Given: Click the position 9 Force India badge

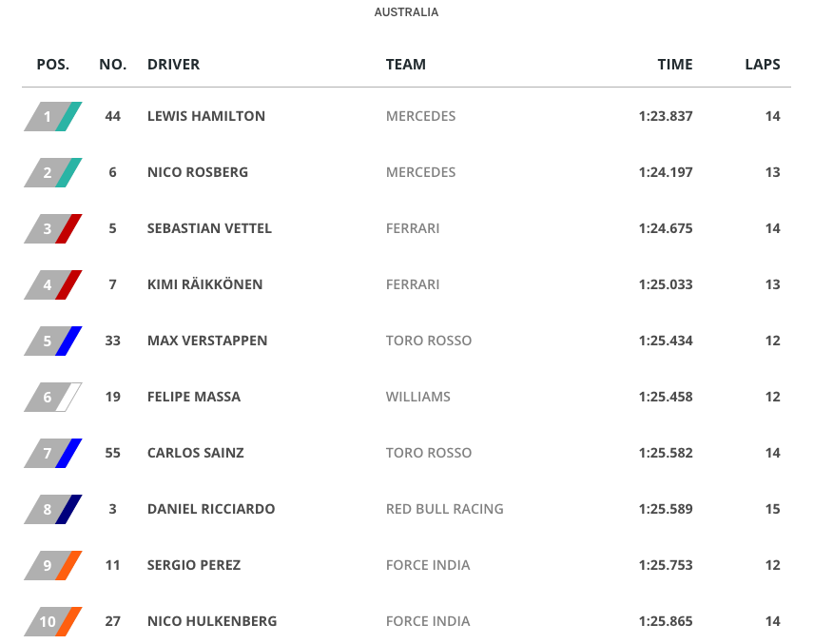Looking at the screenshot, I should 53,565.
